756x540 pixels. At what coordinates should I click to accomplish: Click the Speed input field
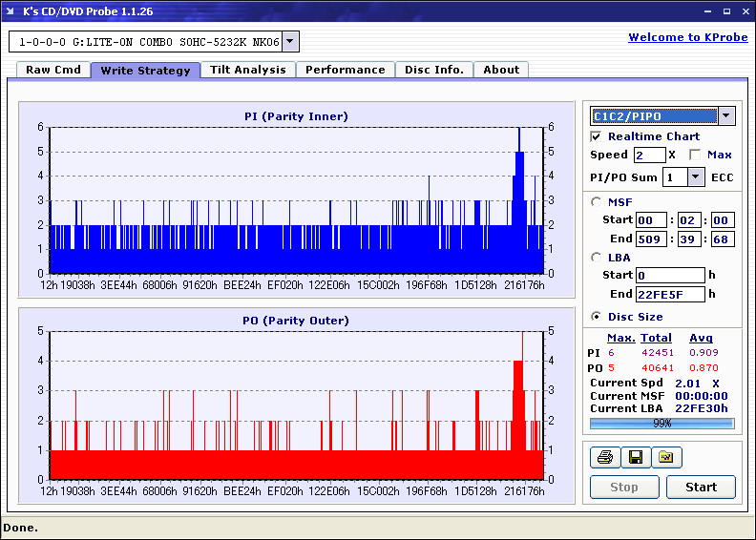click(x=649, y=155)
